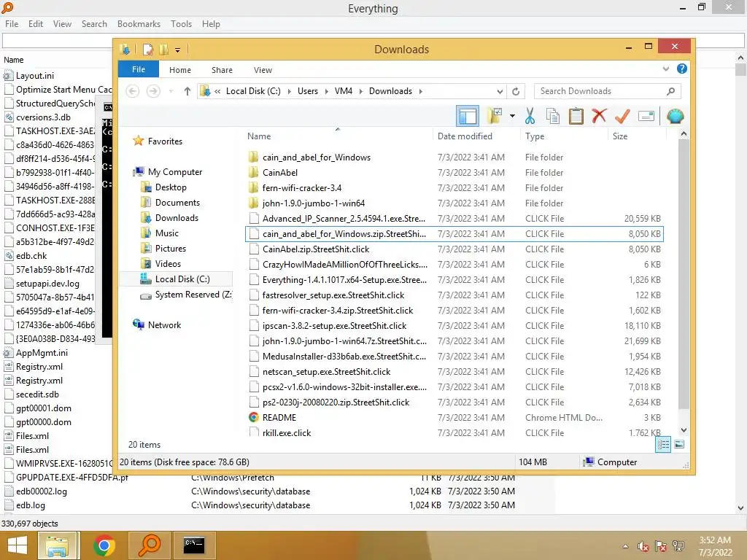Click Users in the address breadcrumb
The image size is (747, 560).
coord(307,91)
